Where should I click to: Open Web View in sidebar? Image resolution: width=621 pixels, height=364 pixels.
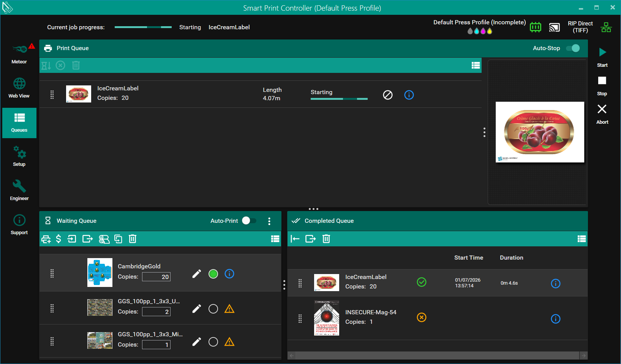[x=19, y=88]
